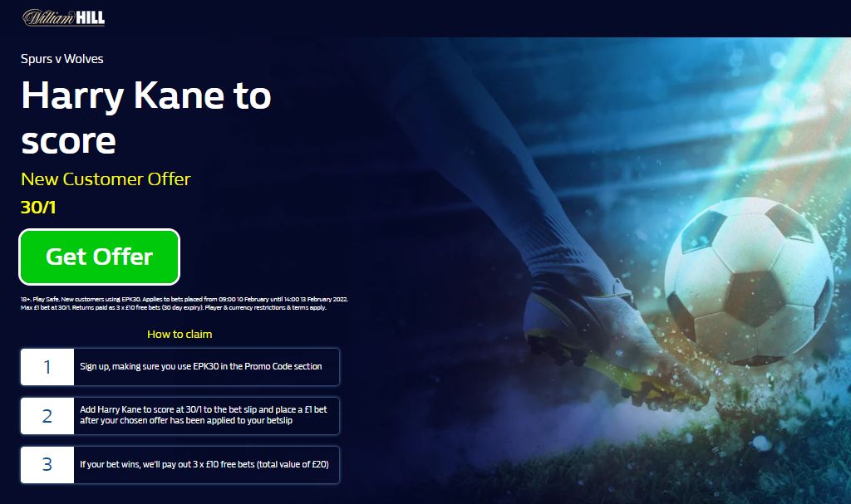Click the green Get Offer button

click(x=100, y=257)
